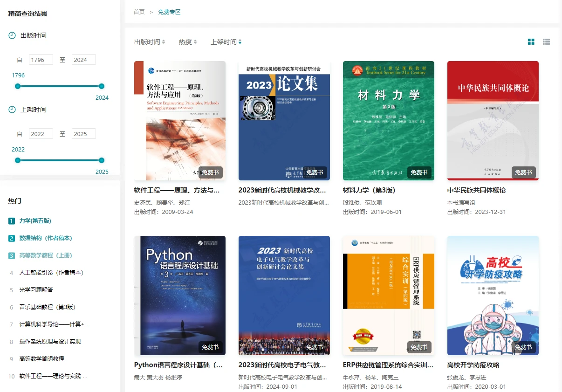
Task: Click the clock icon beside 出版时间 filter
Action: point(12,35)
